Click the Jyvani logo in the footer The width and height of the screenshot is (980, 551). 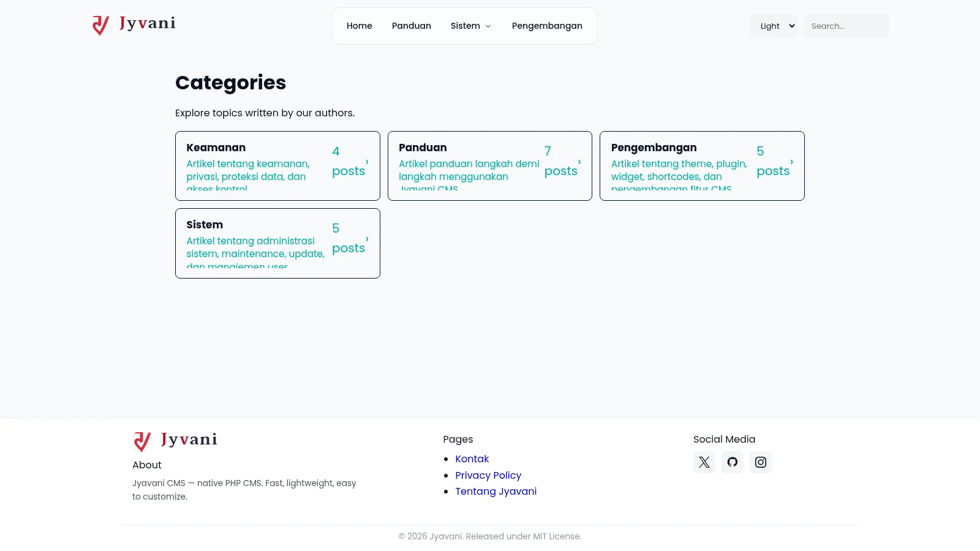click(175, 441)
